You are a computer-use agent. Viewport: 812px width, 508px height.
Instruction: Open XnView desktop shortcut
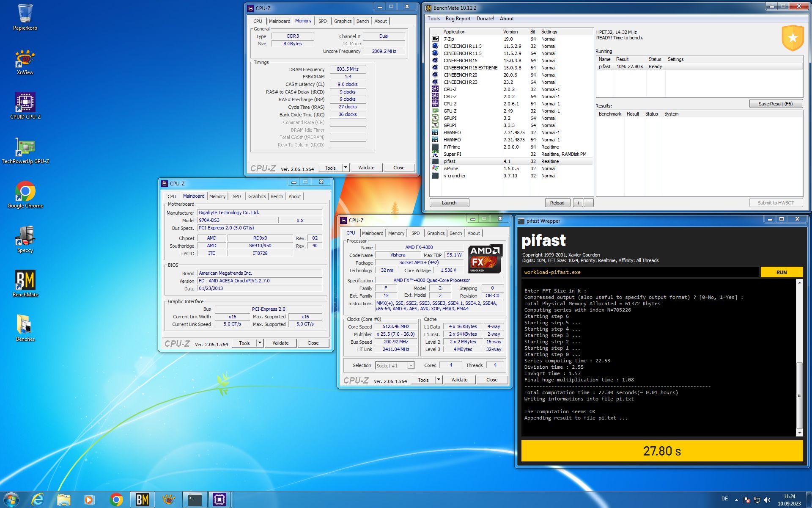tap(25, 62)
